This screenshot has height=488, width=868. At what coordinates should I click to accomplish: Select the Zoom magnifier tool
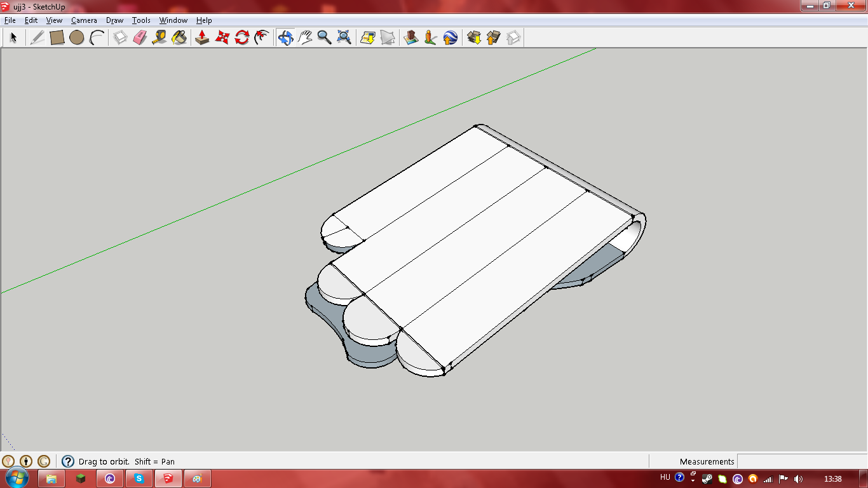pyautogui.click(x=325, y=37)
